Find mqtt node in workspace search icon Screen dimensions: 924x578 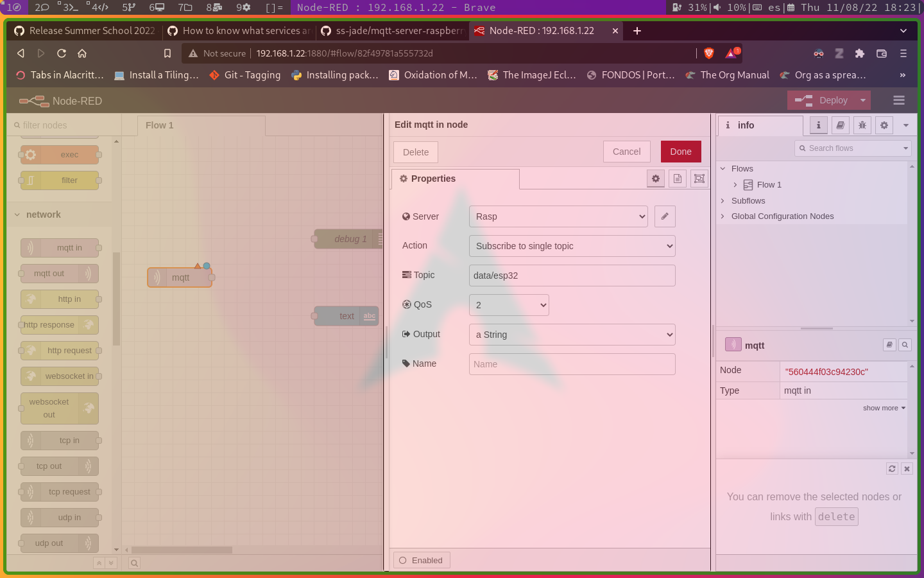point(905,345)
